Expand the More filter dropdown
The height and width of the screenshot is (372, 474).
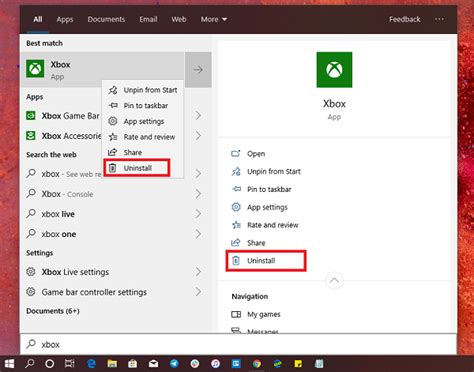pos(214,19)
